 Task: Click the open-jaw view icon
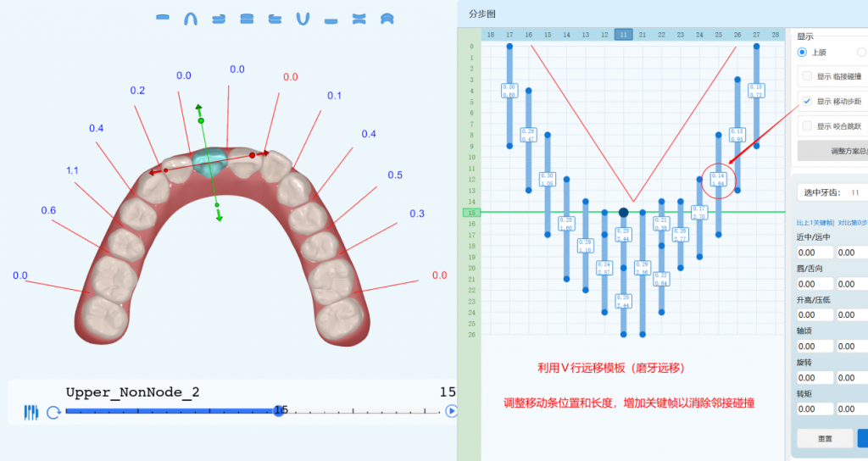point(359,18)
